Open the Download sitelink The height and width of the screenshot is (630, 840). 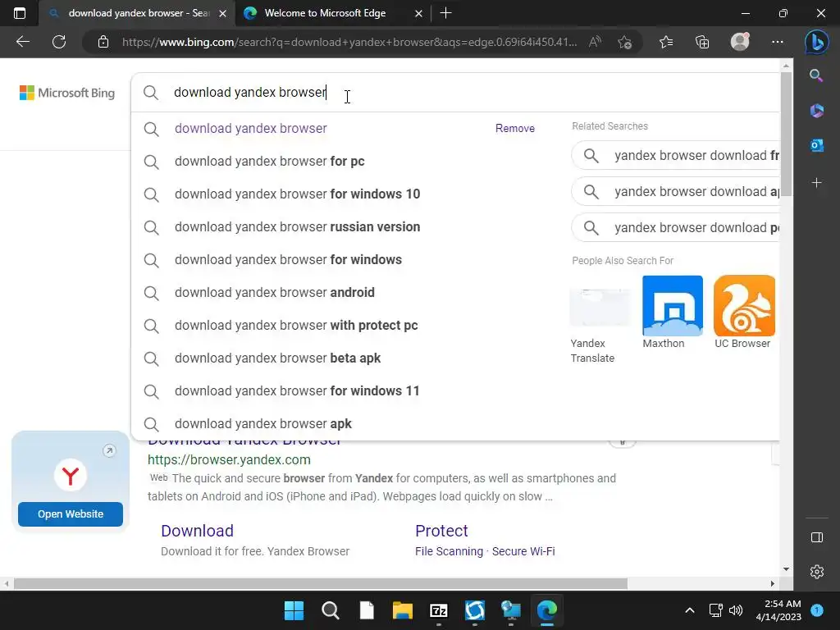coord(197,531)
